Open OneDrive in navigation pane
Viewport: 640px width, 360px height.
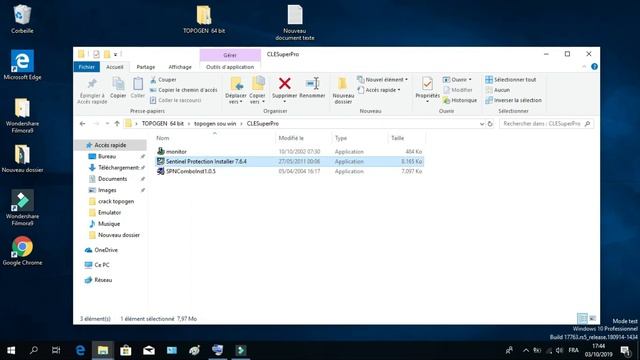(x=106, y=250)
